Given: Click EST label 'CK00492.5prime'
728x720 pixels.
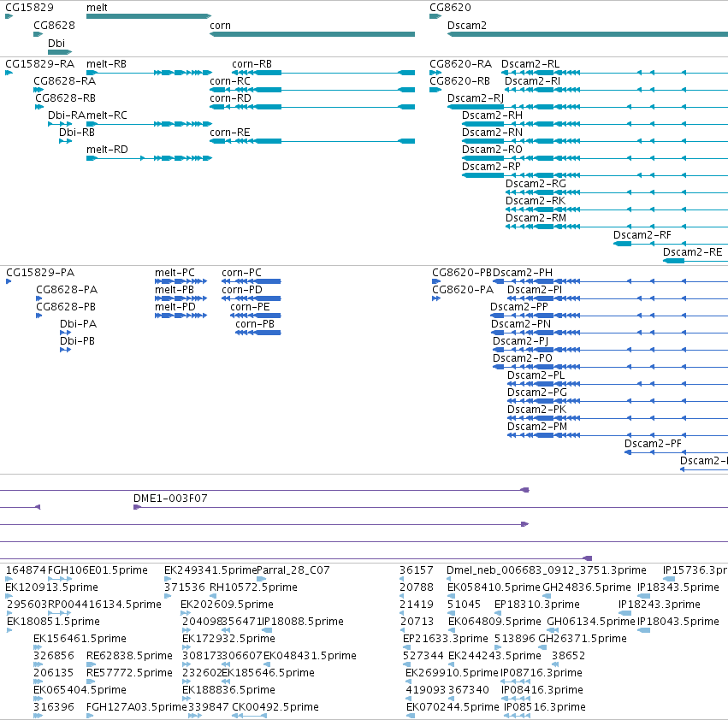Looking at the screenshot, I should (275, 707).
